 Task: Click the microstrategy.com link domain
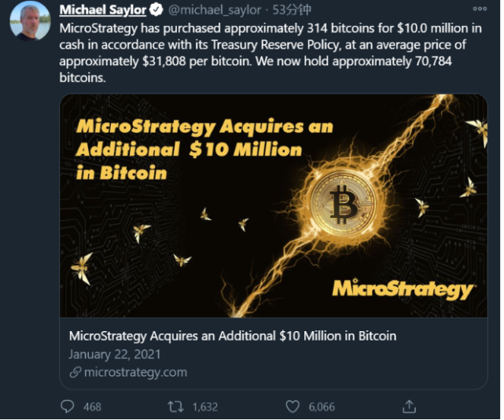coord(135,372)
